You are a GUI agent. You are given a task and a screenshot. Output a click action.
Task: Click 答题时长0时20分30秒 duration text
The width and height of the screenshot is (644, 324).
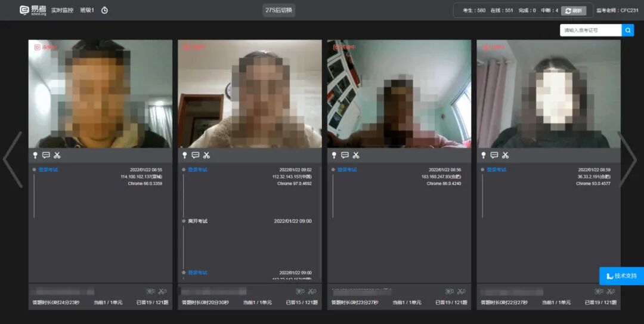[206, 302]
